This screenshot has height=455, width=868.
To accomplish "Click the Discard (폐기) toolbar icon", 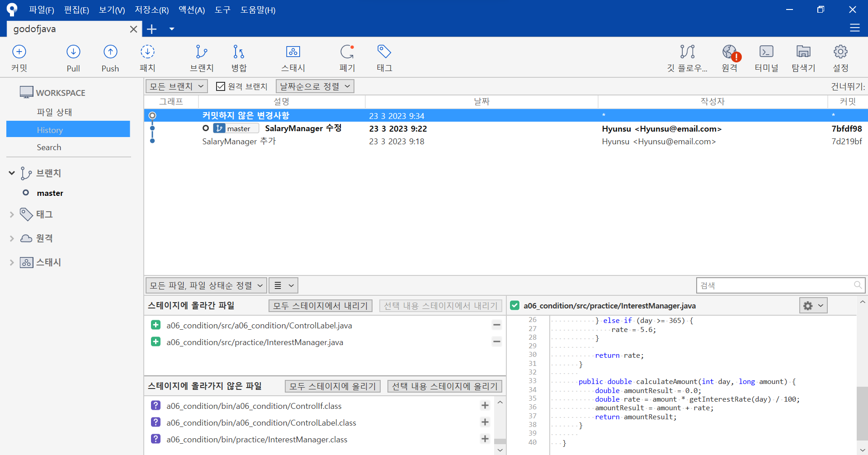I will (347, 58).
